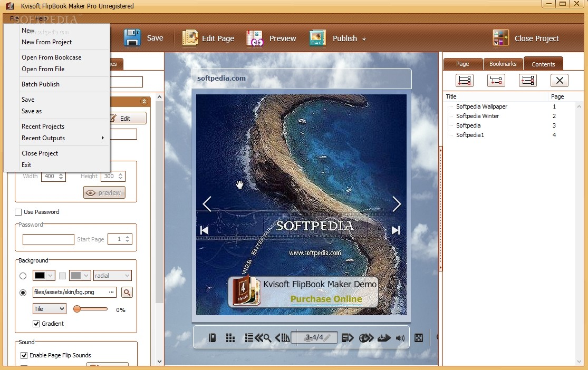
Task: Follow the Purchase Online link
Action: (x=326, y=299)
